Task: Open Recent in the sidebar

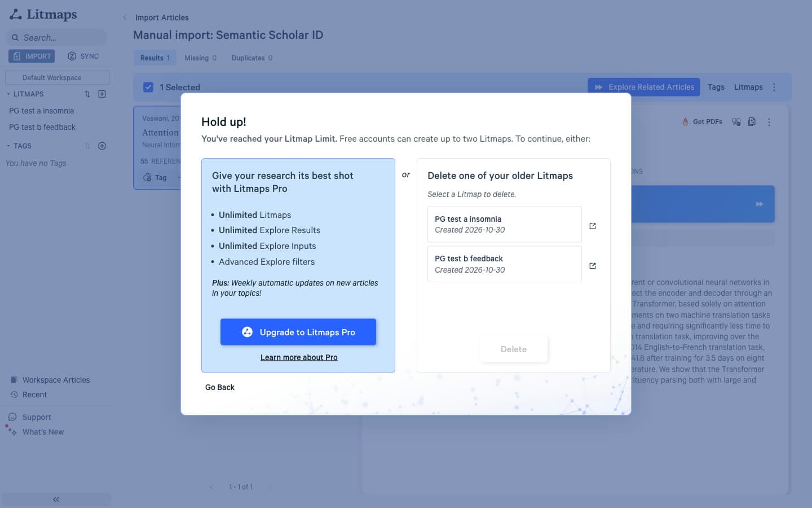Action: [29, 395]
